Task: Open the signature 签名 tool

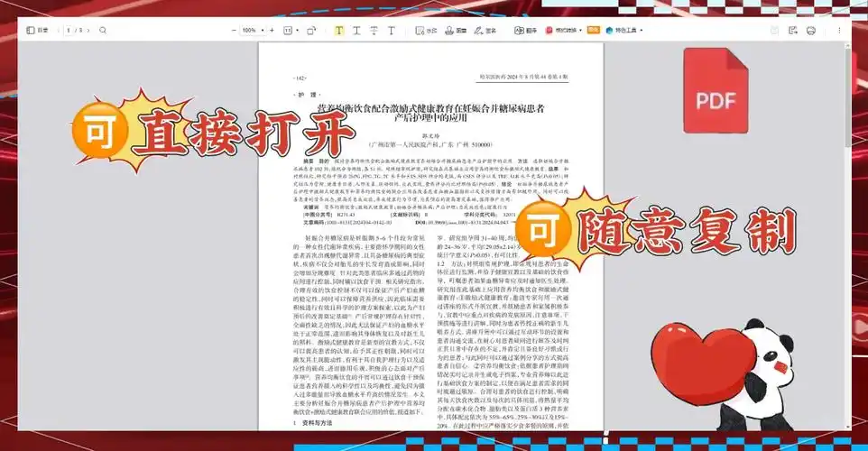Action: [x=485, y=31]
